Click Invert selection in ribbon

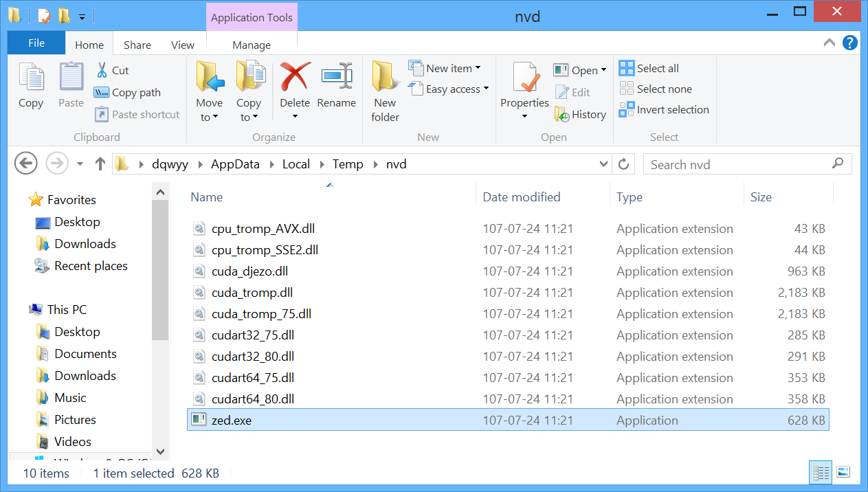pos(664,109)
